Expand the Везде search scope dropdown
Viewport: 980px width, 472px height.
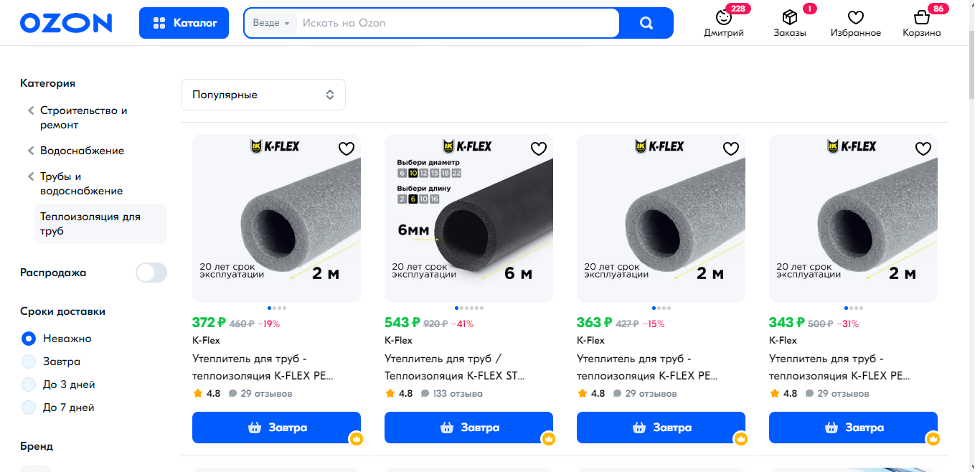coord(271,23)
